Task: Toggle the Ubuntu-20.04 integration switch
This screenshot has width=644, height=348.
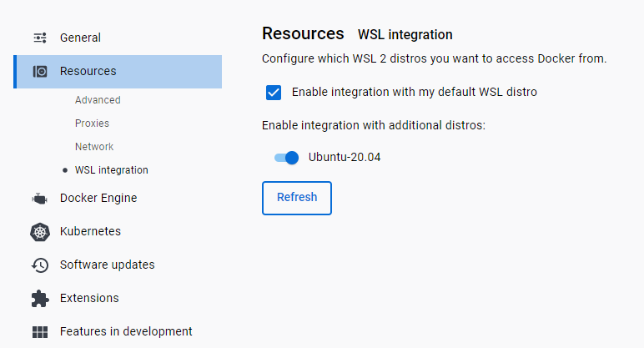Action: [x=286, y=157]
